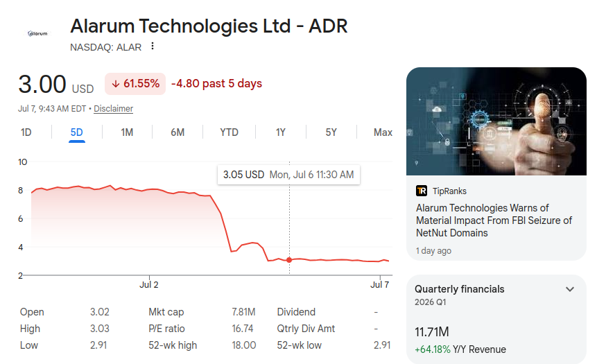Click the Quarterly financials heading

(459, 289)
